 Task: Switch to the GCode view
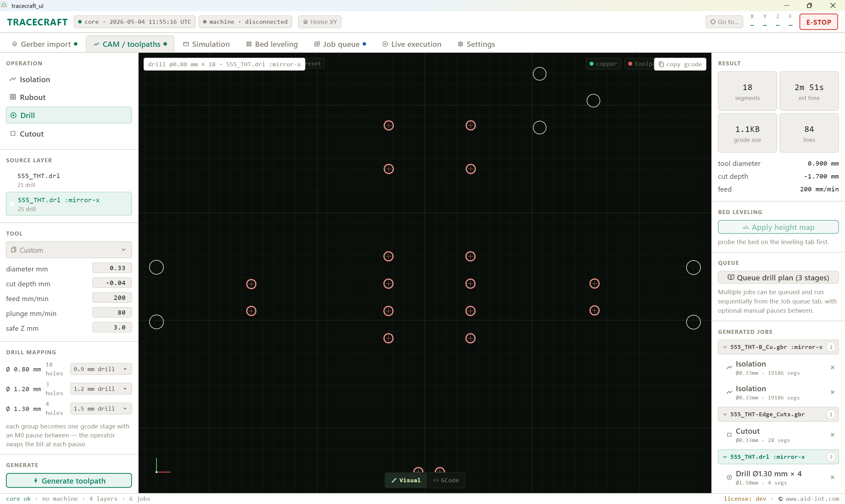[446, 480]
